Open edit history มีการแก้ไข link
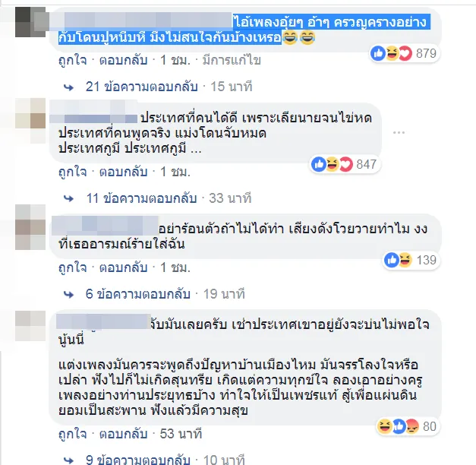 232,60
